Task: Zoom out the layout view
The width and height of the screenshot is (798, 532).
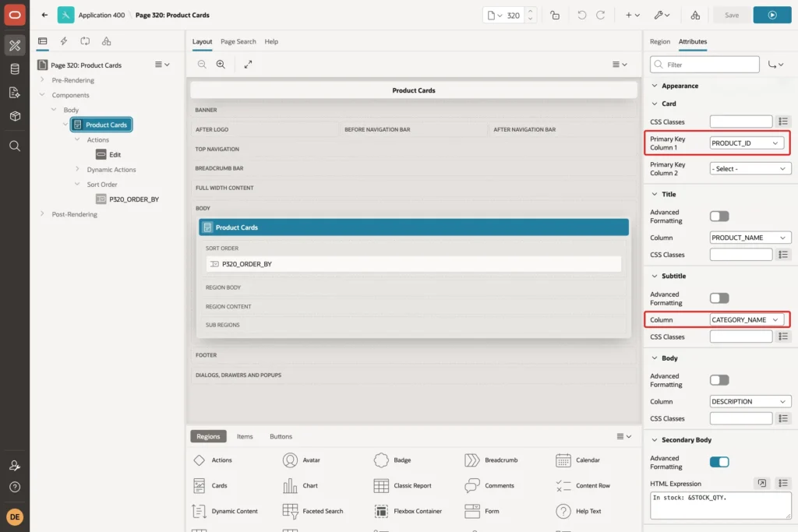Action: [x=202, y=64]
